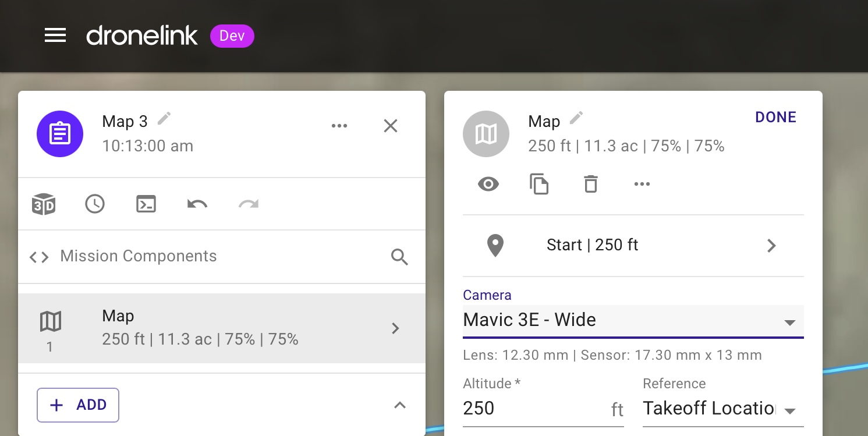Click the 3D preview icon
Screen dimensions: 868x436
(x=44, y=204)
